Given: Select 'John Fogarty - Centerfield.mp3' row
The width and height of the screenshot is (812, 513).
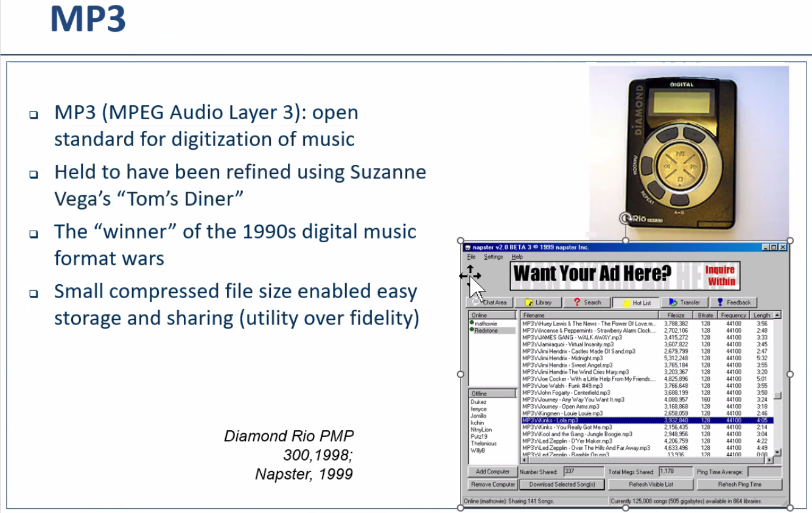Looking at the screenshot, I should [x=647, y=393].
